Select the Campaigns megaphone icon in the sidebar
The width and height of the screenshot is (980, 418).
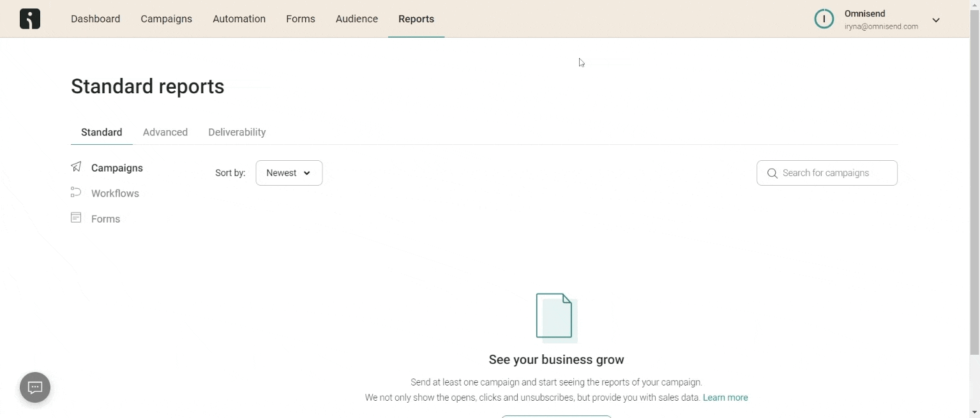[76, 167]
